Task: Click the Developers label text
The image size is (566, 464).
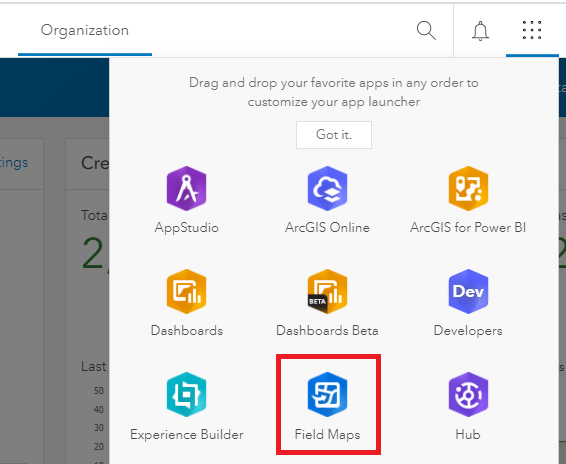Action: (x=468, y=331)
